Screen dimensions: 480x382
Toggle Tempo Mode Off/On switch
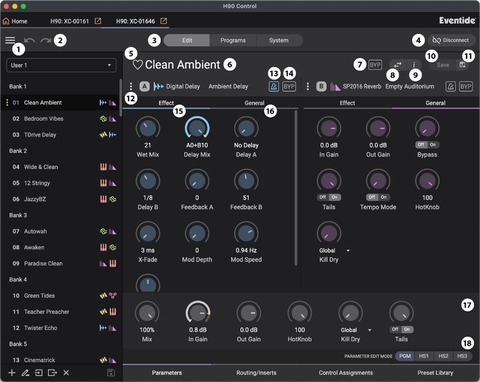pos(378,197)
